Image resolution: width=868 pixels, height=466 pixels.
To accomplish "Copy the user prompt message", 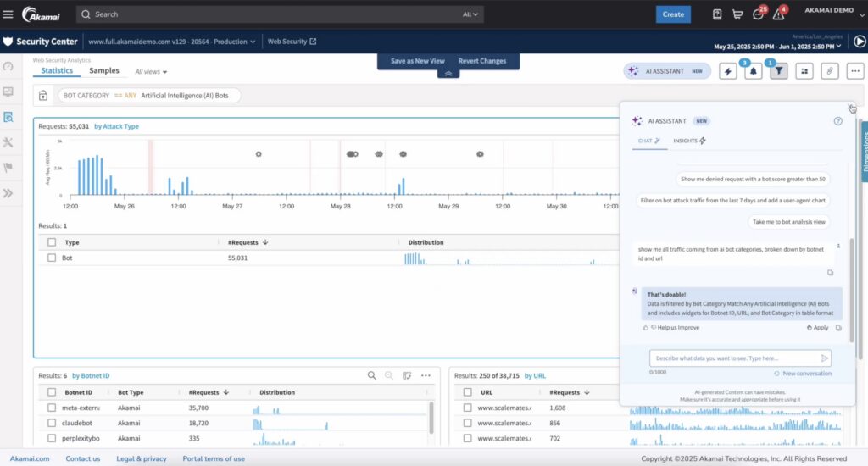I will pos(830,272).
